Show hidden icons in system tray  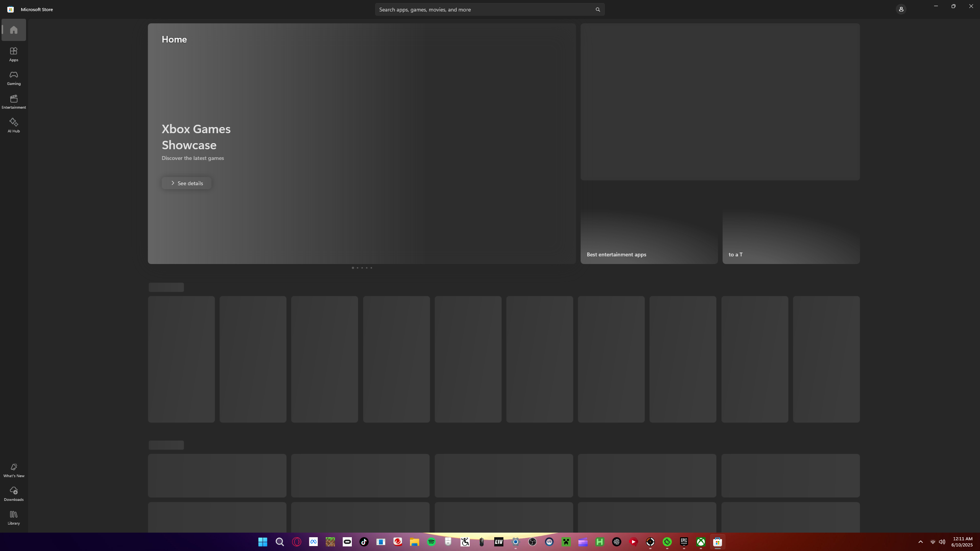click(x=921, y=542)
